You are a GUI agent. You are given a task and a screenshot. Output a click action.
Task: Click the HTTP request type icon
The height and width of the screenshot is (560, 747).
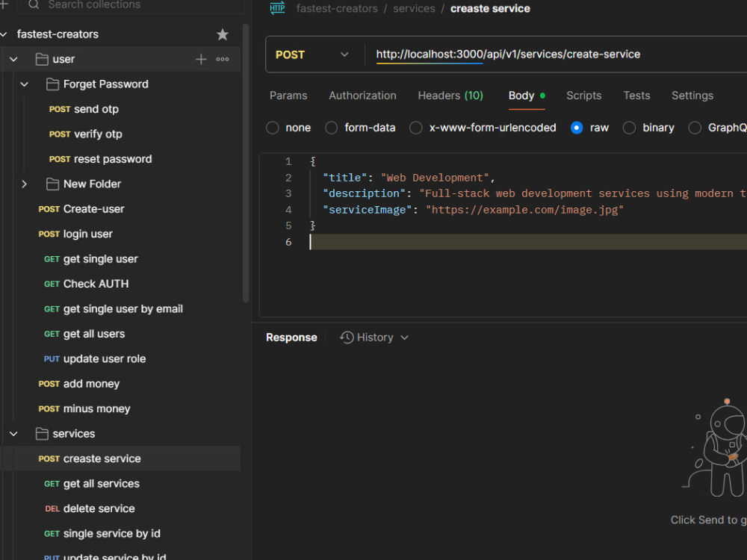pos(277,8)
